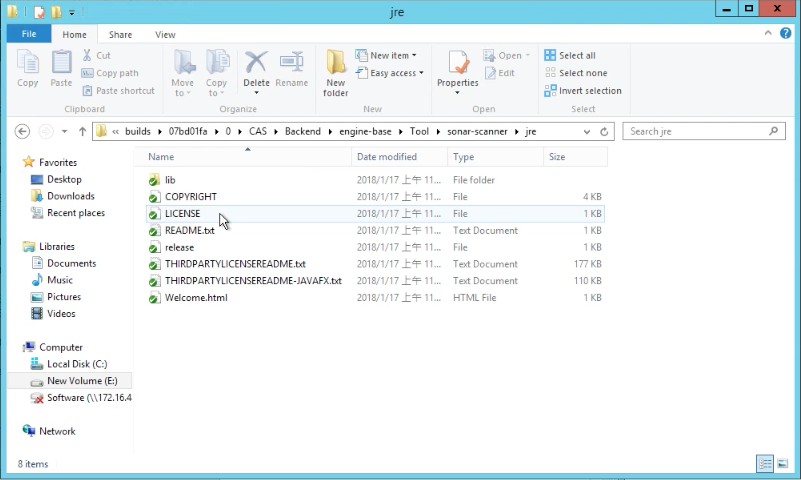Screen dimensions: 801x480
Task: Click Select none
Action: pos(576,73)
